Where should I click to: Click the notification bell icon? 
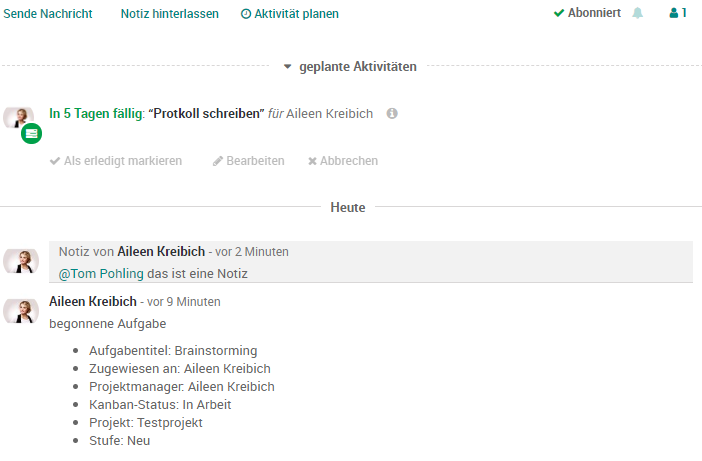pos(638,13)
